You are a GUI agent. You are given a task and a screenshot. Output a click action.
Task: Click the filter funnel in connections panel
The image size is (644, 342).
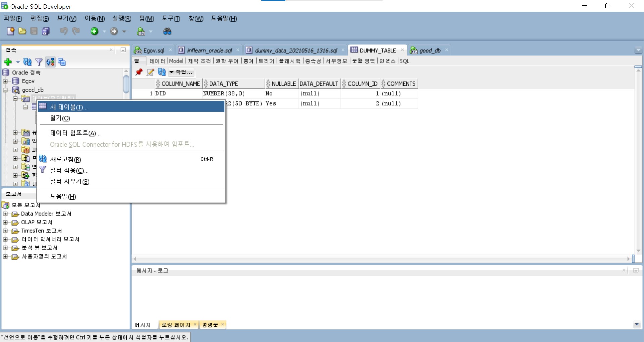pos(39,62)
